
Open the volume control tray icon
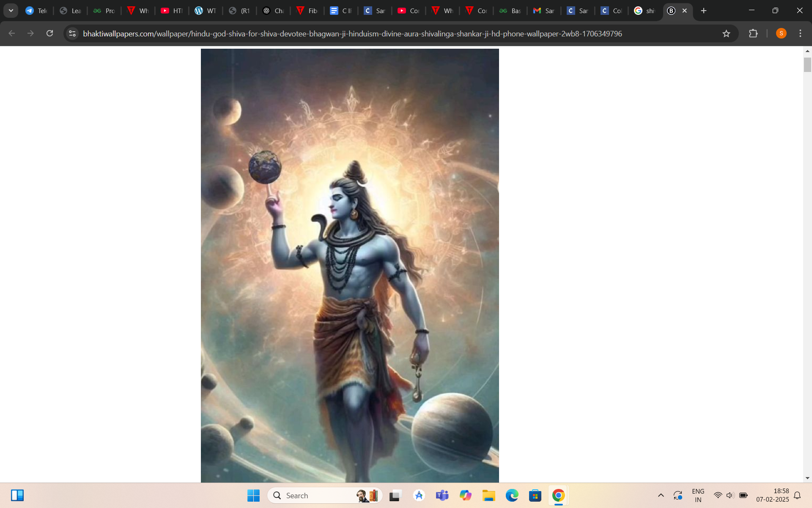point(730,495)
